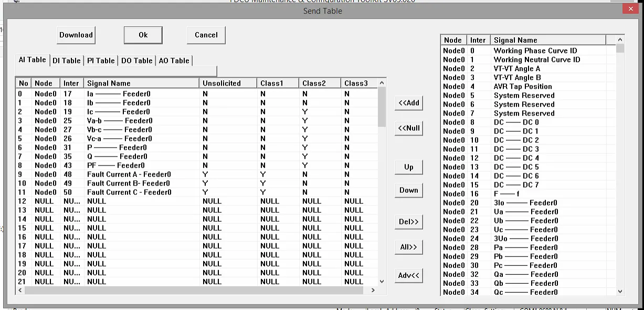The width and height of the screenshot is (644, 310).
Task: Select row 'Vb-c —— Feeder0'
Action: [196, 130]
